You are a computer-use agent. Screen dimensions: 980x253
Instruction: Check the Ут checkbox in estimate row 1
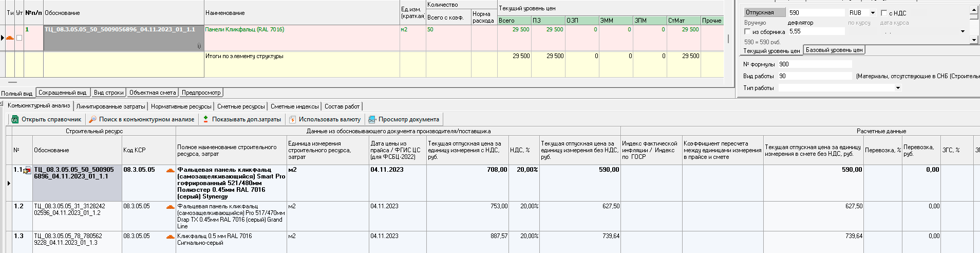tap(19, 38)
